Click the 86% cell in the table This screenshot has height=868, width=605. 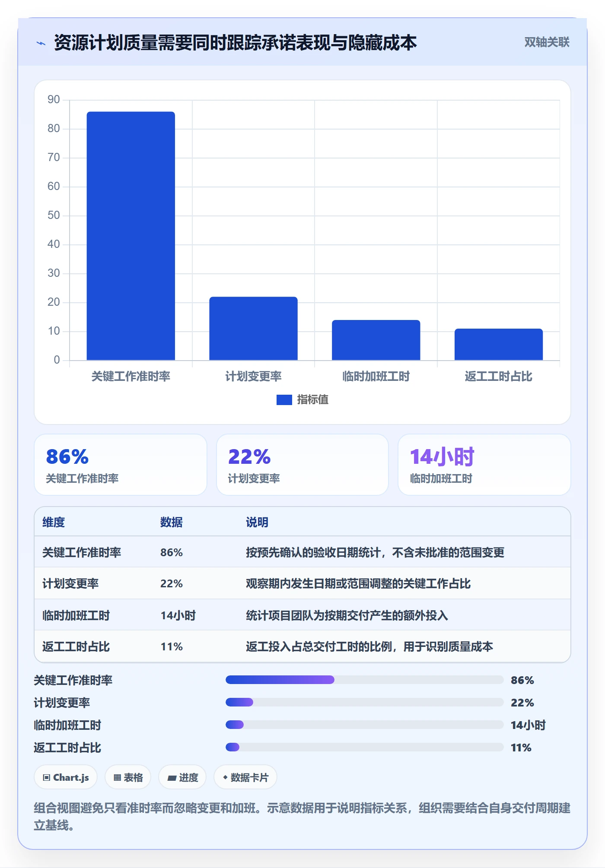click(172, 553)
